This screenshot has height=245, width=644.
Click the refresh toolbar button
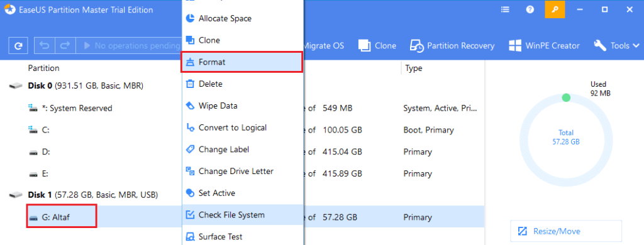[x=18, y=46]
